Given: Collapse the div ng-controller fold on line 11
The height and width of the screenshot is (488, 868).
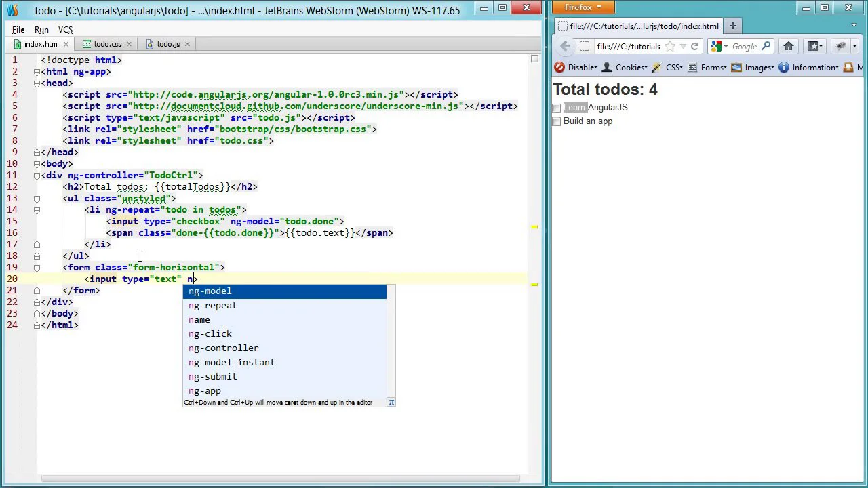Looking at the screenshot, I should click(x=37, y=175).
